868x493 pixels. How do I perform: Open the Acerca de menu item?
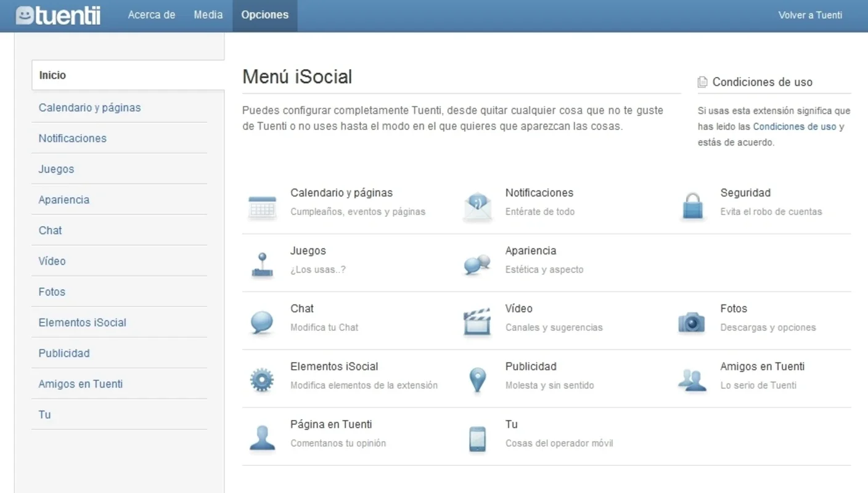[152, 15]
